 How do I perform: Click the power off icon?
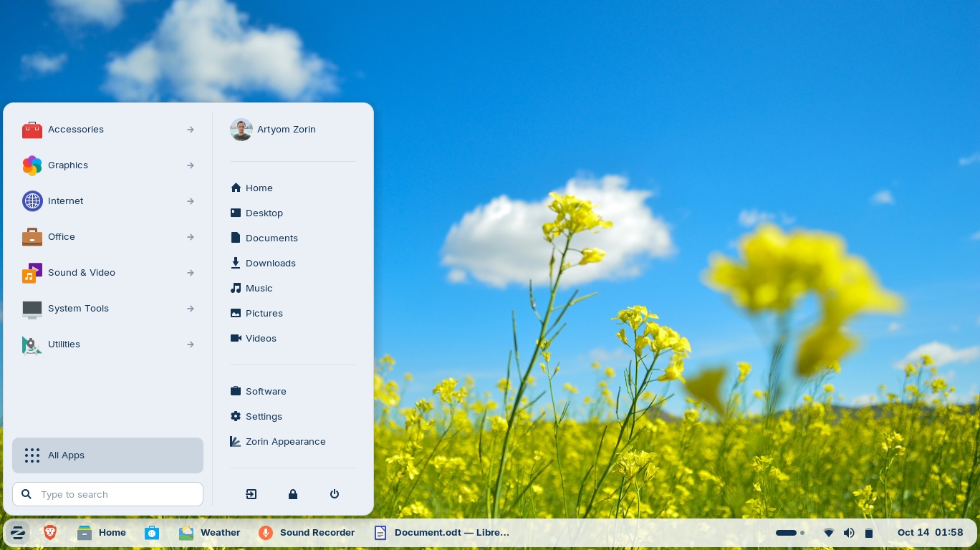coord(334,494)
